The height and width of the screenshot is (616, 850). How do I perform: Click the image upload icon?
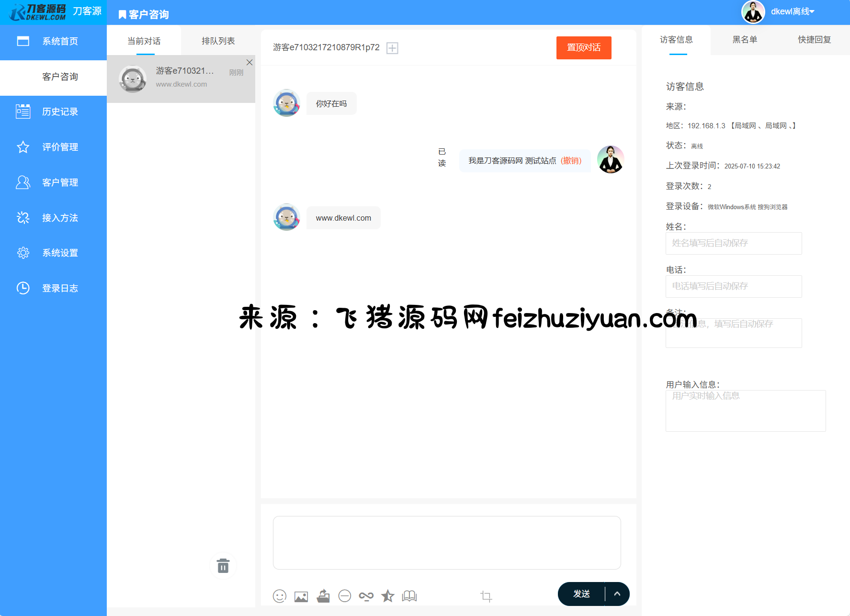click(x=301, y=596)
